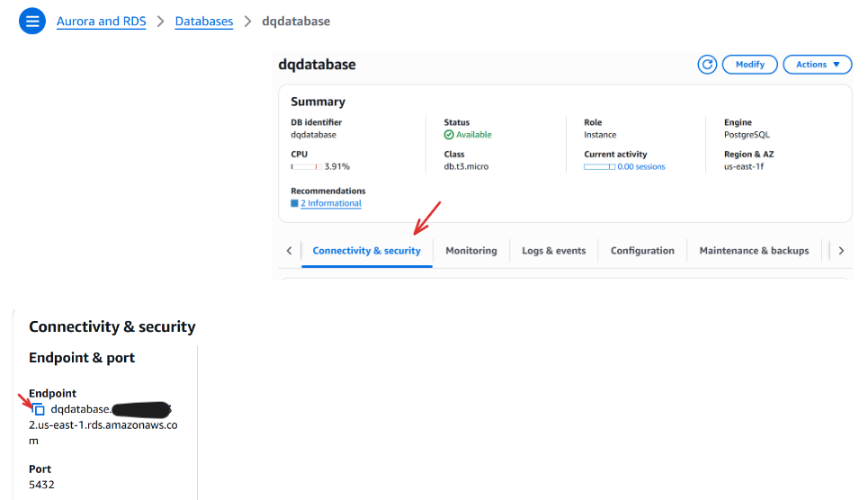Click the Endpoint label
This screenshot has width=868, height=500.
pyautogui.click(x=52, y=393)
